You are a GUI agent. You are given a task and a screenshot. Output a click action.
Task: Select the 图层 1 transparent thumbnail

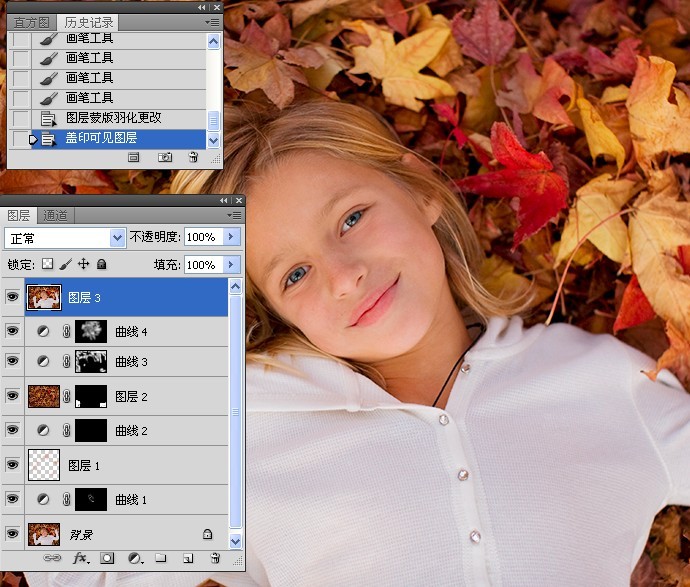click(44, 465)
